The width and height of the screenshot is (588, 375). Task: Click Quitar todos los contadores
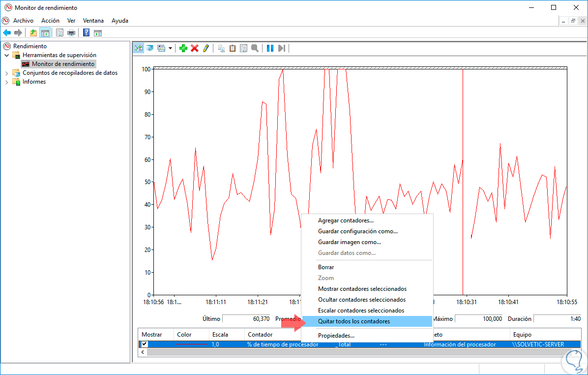[367, 321]
